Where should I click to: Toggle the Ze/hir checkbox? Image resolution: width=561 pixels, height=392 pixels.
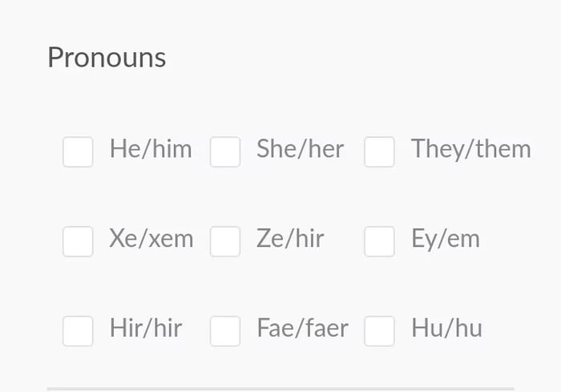coord(225,241)
